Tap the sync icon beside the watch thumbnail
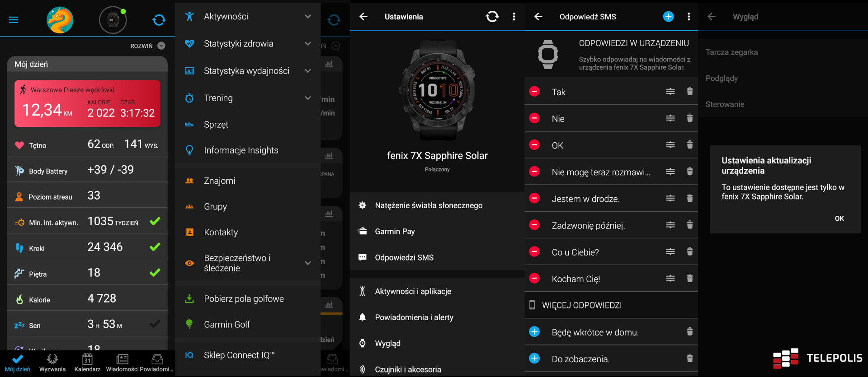Screen dimensions: 868x377 point(159,20)
